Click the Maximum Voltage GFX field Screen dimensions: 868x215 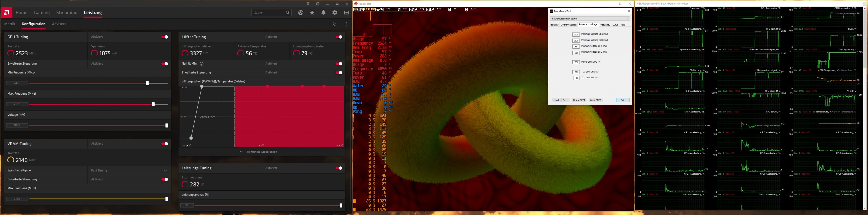click(576, 34)
